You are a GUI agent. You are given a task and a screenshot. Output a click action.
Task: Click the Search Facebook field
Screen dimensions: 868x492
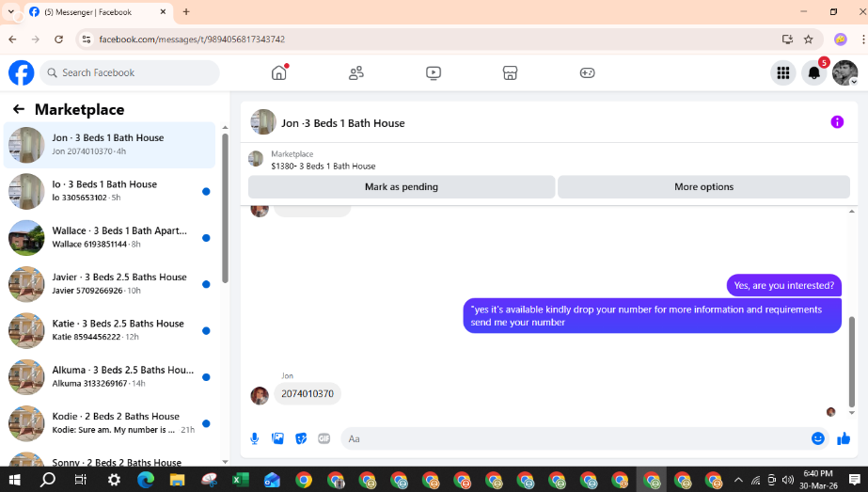click(x=130, y=72)
